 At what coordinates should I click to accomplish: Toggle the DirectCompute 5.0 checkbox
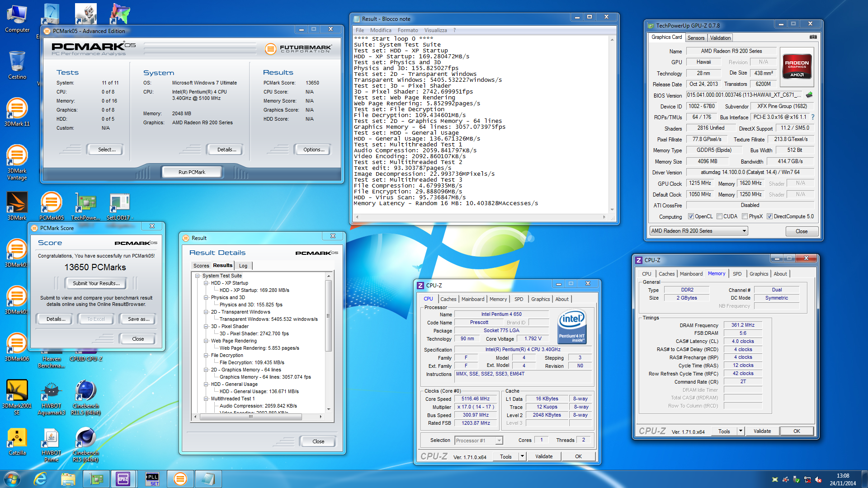769,216
